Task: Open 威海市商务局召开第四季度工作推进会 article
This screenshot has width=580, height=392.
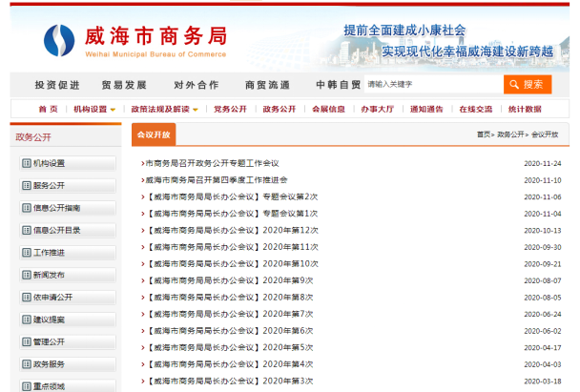Action: tap(216, 179)
